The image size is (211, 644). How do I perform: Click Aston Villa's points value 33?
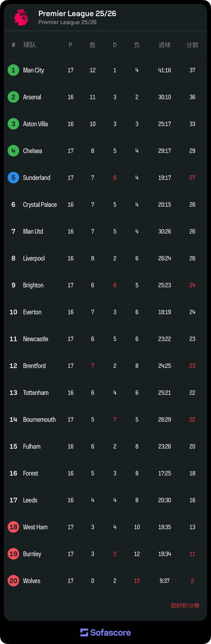click(x=192, y=124)
